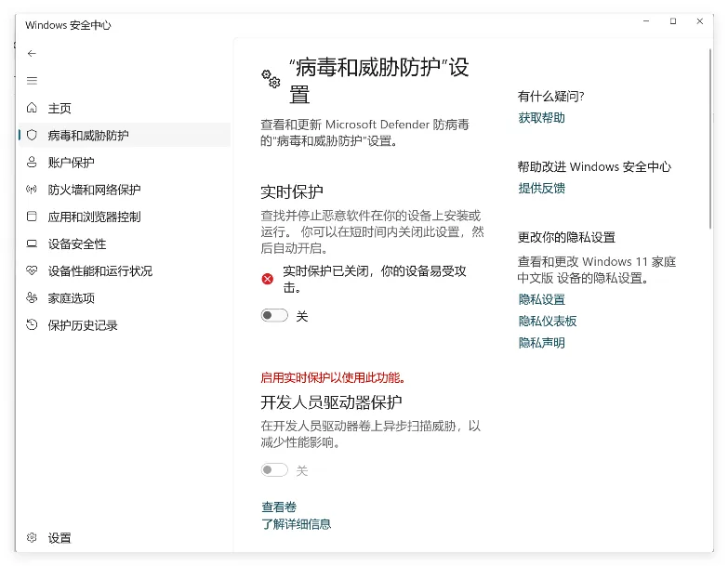Viewport: 728px width, 566px height.
Task: Click the 了解详细信息 link
Action: [x=297, y=525]
